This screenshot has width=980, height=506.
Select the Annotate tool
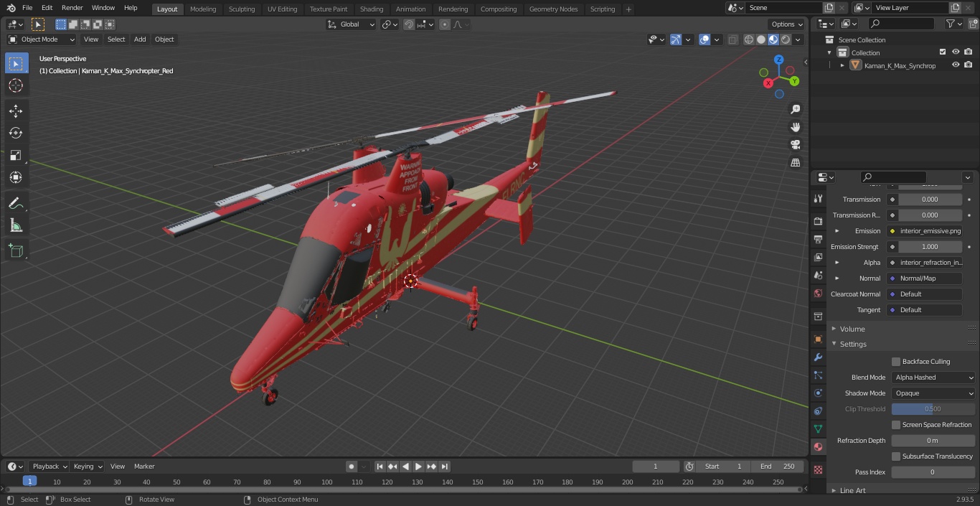[x=16, y=203]
